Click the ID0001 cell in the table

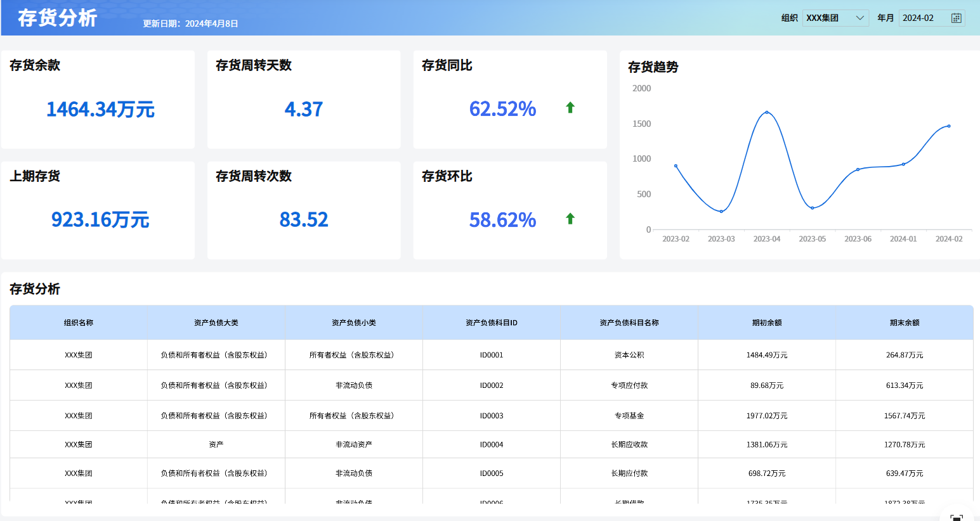(x=492, y=355)
